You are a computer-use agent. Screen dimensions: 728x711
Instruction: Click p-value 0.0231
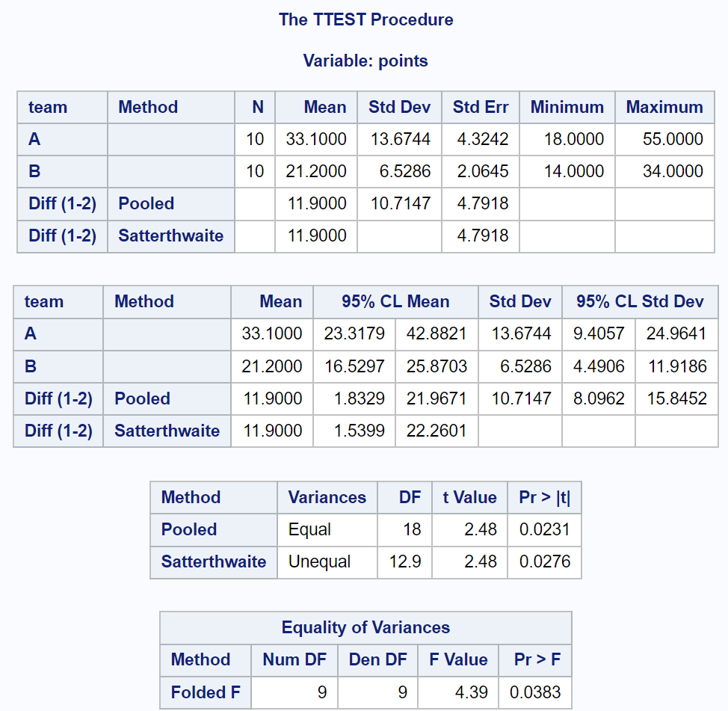pyautogui.click(x=545, y=529)
